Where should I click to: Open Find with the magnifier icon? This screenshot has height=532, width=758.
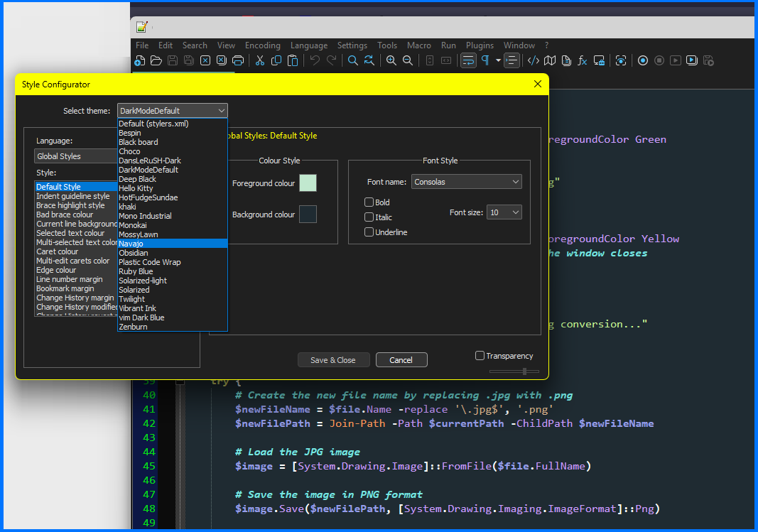352,61
